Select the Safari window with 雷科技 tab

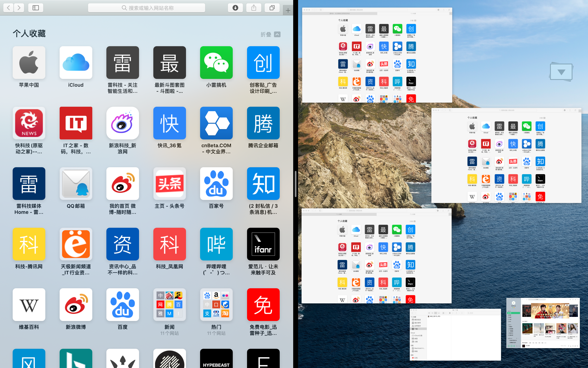tap(377, 55)
